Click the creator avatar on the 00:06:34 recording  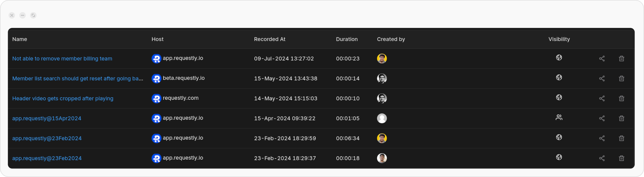(x=382, y=138)
